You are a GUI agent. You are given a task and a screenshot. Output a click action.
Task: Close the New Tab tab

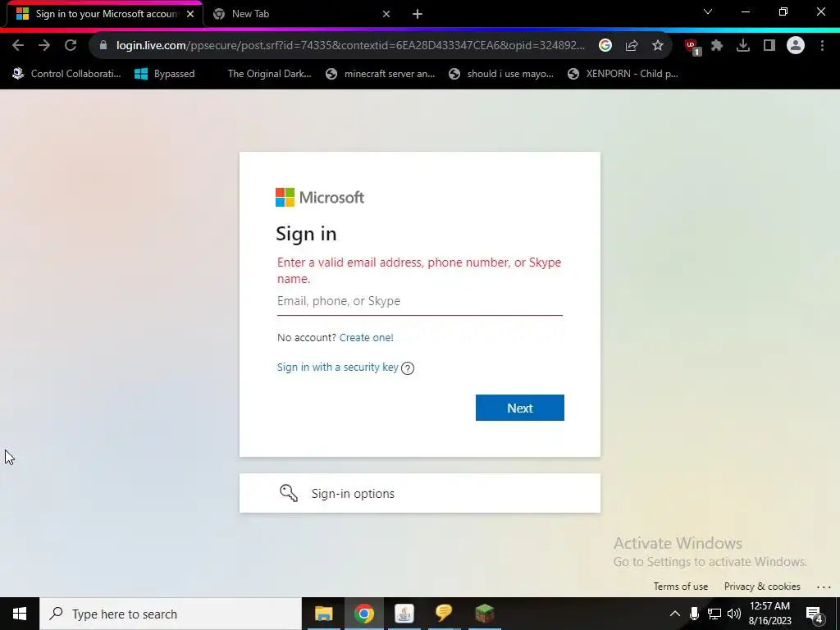coord(386,14)
